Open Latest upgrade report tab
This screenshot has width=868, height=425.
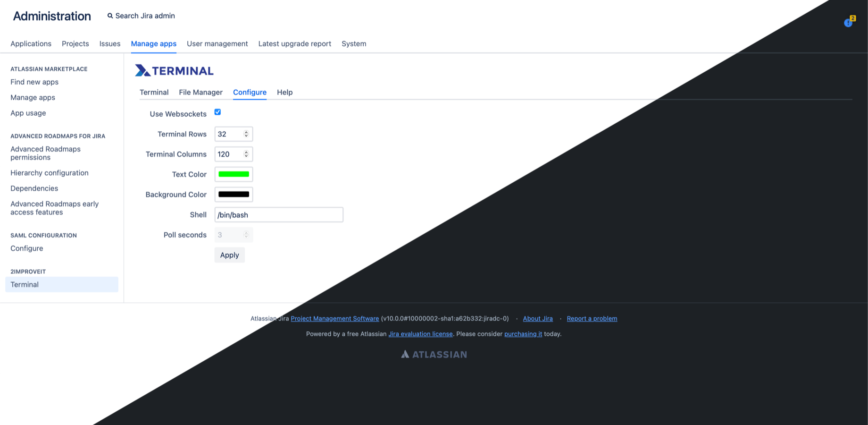[x=295, y=43]
